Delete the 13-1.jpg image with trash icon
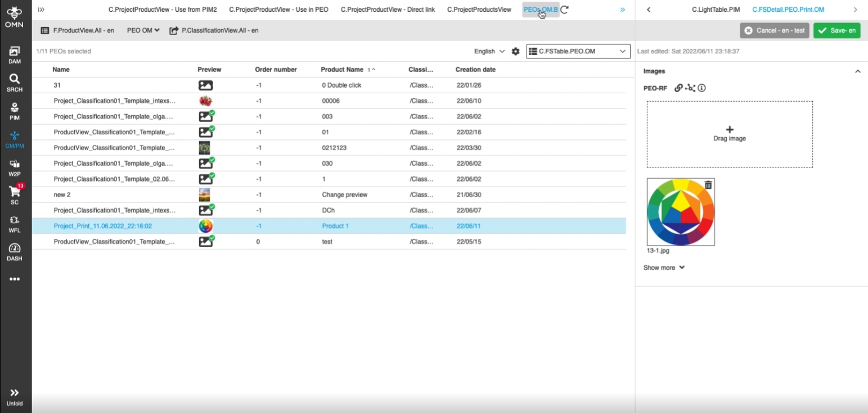 (x=708, y=185)
